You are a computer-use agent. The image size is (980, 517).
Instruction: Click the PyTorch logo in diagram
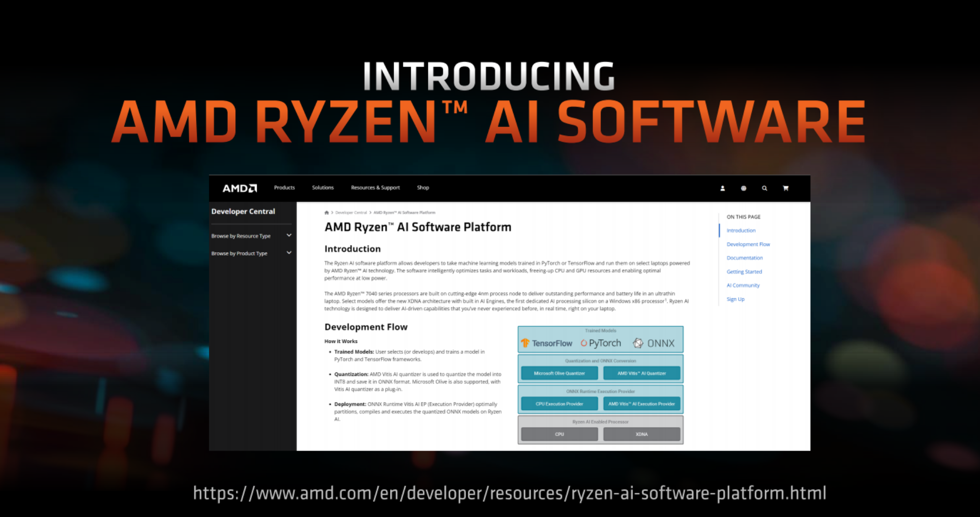coord(601,343)
